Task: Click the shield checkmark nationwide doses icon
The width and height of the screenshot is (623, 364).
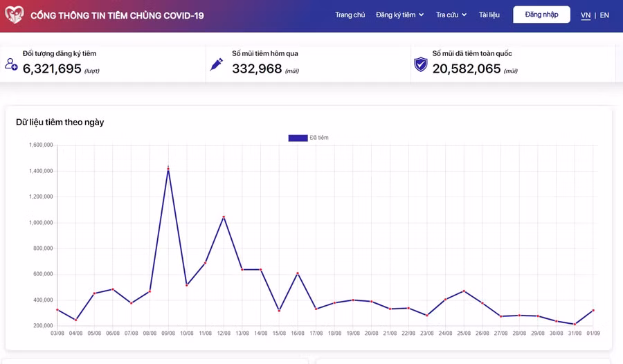Action: point(420,64)
